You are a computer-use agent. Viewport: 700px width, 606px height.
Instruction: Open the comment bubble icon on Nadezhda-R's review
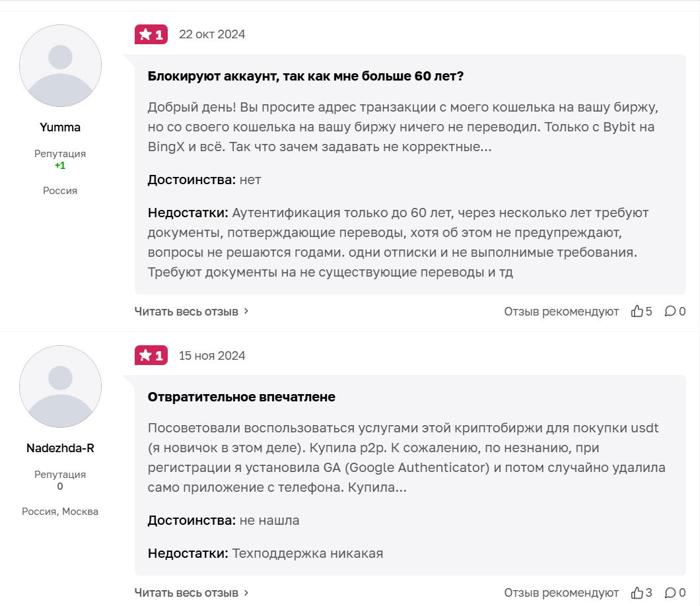[x=670, y=592]
